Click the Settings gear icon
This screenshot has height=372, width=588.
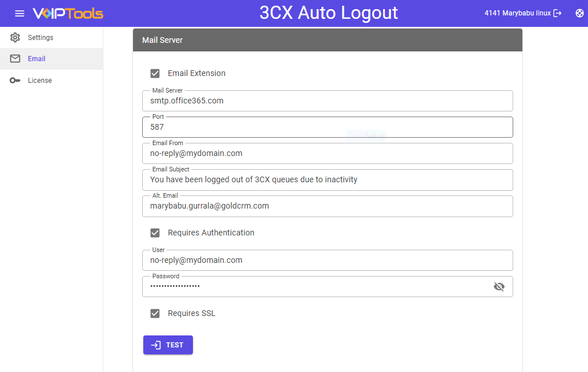15,37
